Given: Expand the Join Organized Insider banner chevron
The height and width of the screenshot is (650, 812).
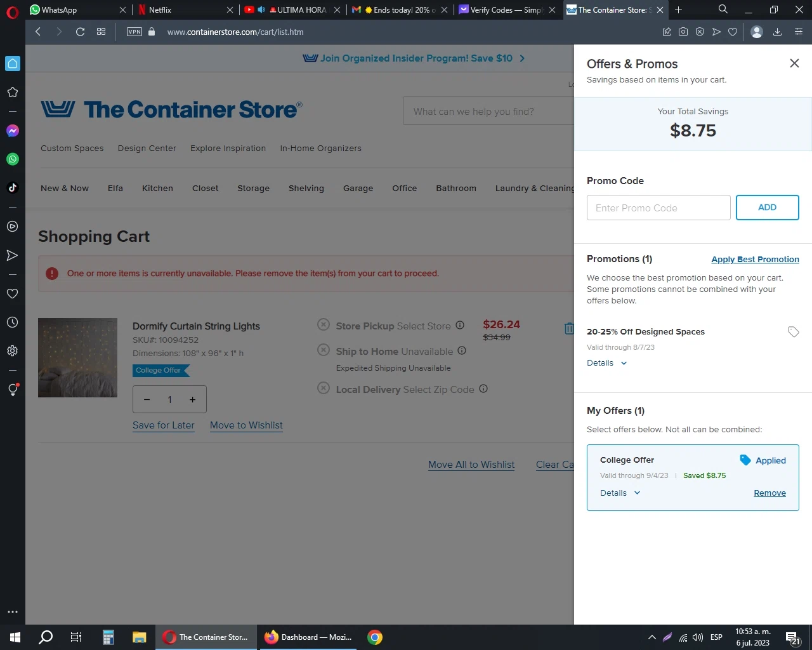Looking at the screenshot, I should coord(522,58).
